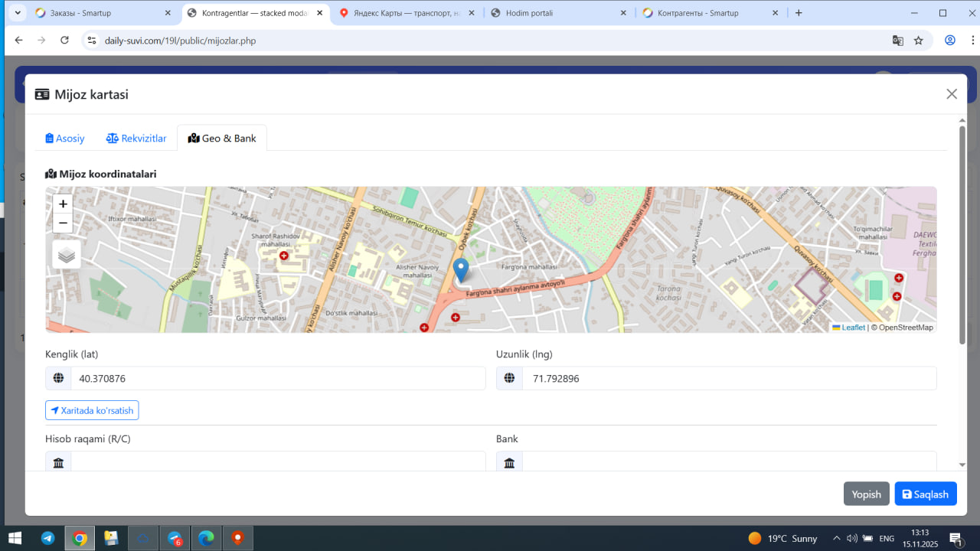The width and height of the screenshot is (980, 551).
Task: Translate this page using the translate icon
Action: pyautogui.click(x=898, y=41)
